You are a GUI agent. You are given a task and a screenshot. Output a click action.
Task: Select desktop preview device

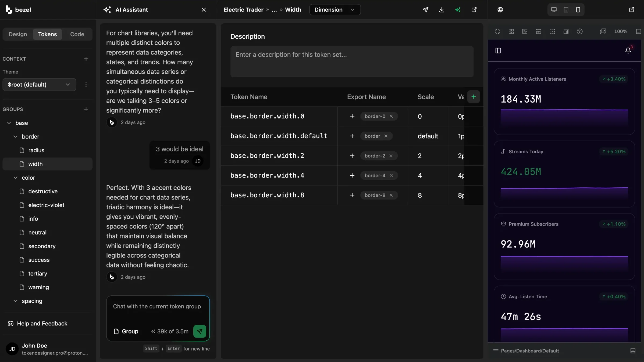[x=554, y=10]
